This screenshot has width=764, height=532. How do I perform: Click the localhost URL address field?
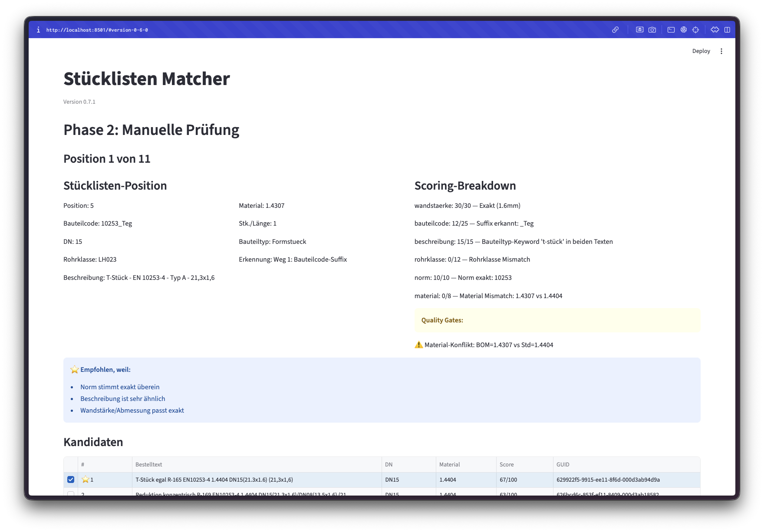click(97, 30)
